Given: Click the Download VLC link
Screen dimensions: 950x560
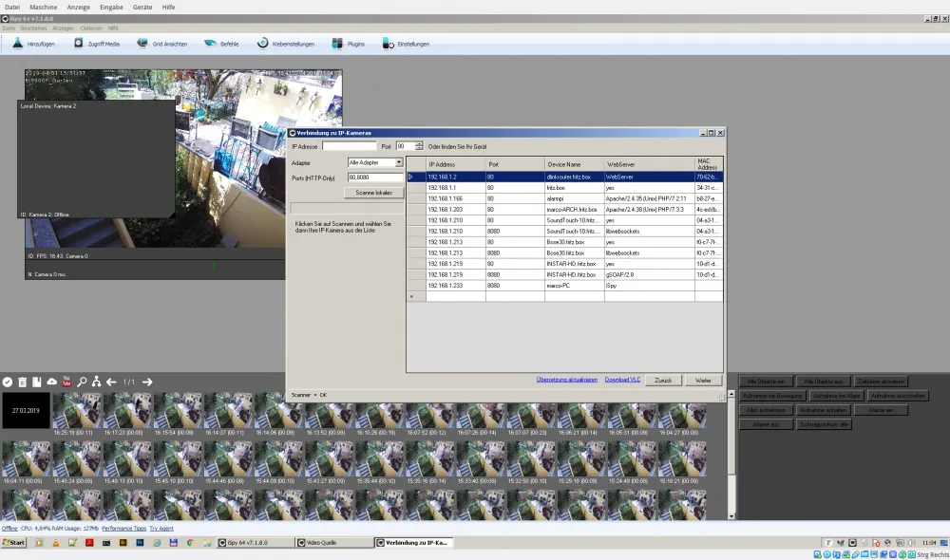Looking at the screenshot, I should 622,380.
